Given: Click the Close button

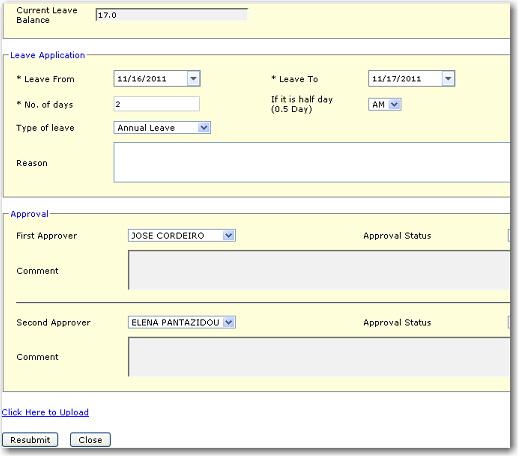Looking at the screenshot, I should pyautogui.click(x=90, y=440).
